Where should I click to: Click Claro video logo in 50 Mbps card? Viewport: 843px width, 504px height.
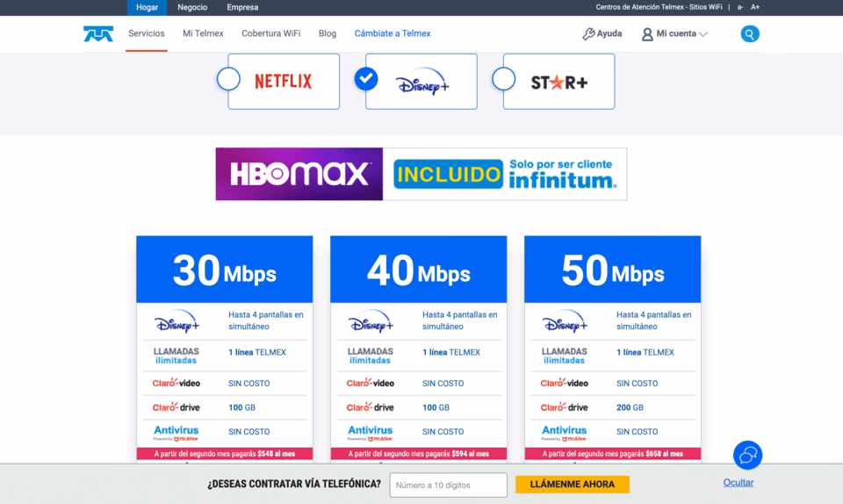point(564,383)
